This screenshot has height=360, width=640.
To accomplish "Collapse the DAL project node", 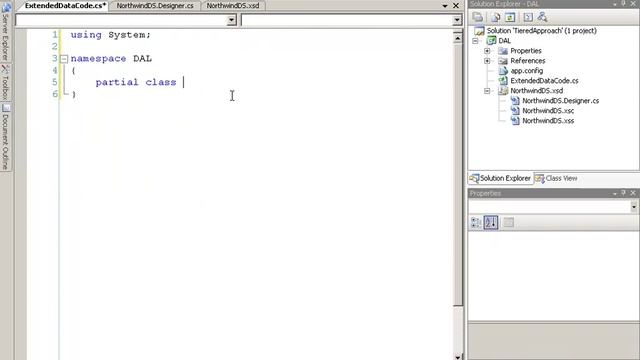I will click(x=475, y=41).
